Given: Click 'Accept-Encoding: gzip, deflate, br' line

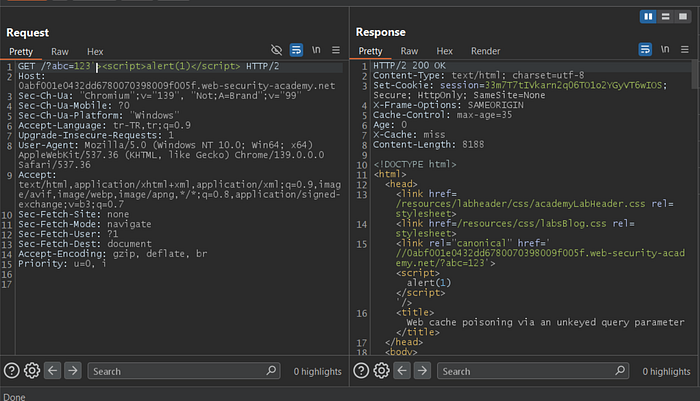Looking at the screenshot, I should [112, 254].
